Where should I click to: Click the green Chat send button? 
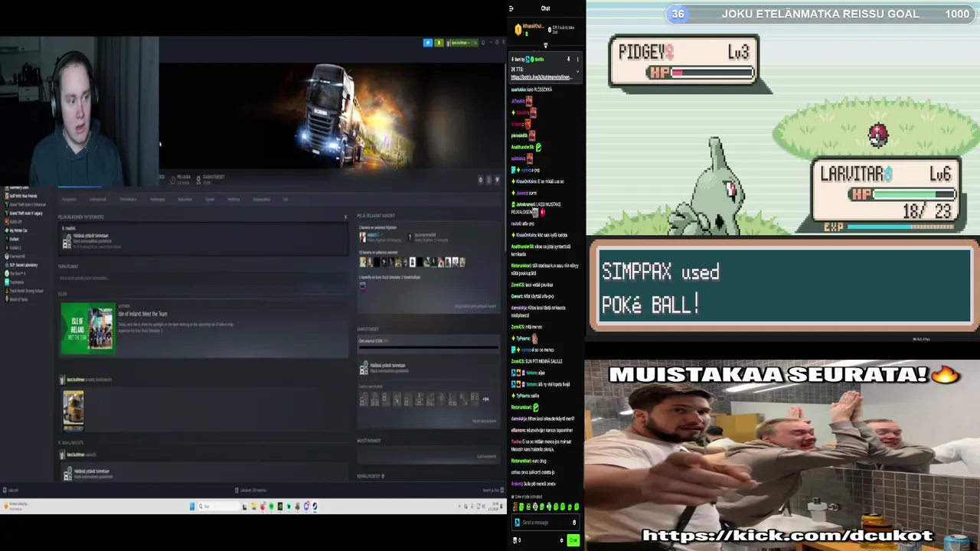click(573, 540)
